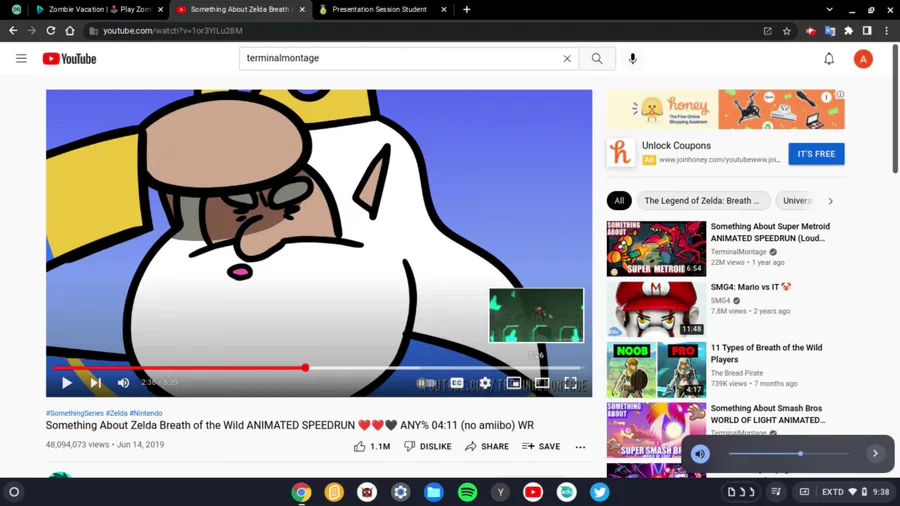900x506 pixels.
Task: Enter full screen video mode
Action: [x=570, y=383]
